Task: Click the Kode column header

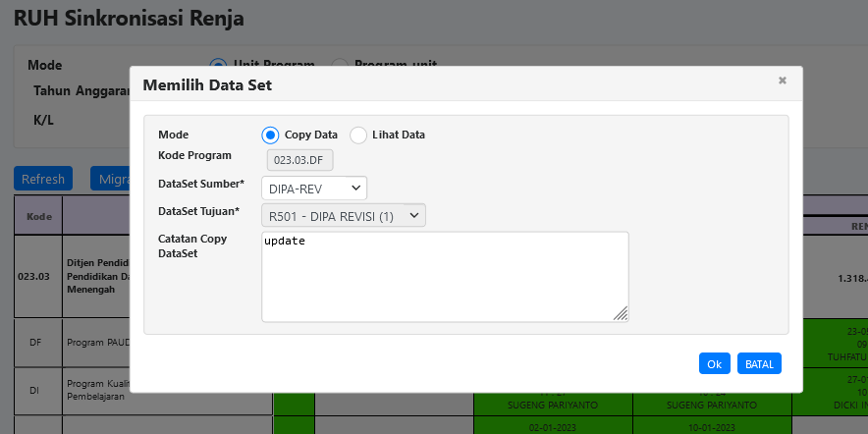Action: point(39,216)
